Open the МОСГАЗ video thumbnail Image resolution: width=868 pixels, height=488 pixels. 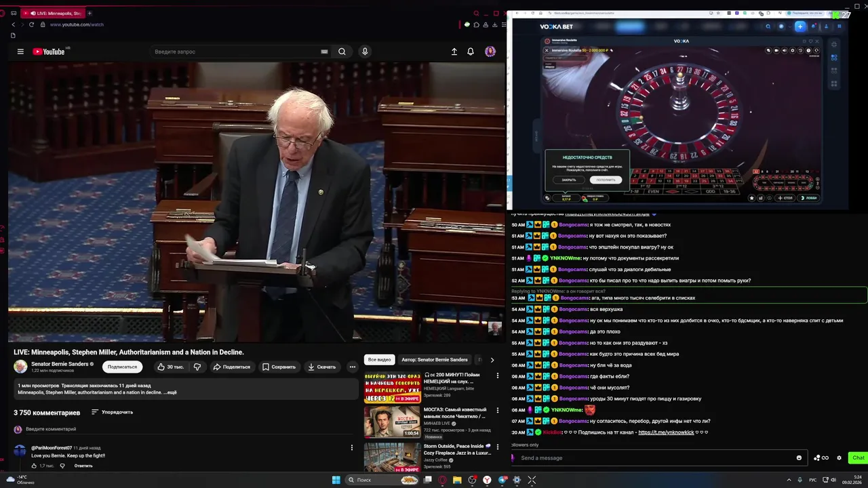pyautogui.click(x=392, y=422)
